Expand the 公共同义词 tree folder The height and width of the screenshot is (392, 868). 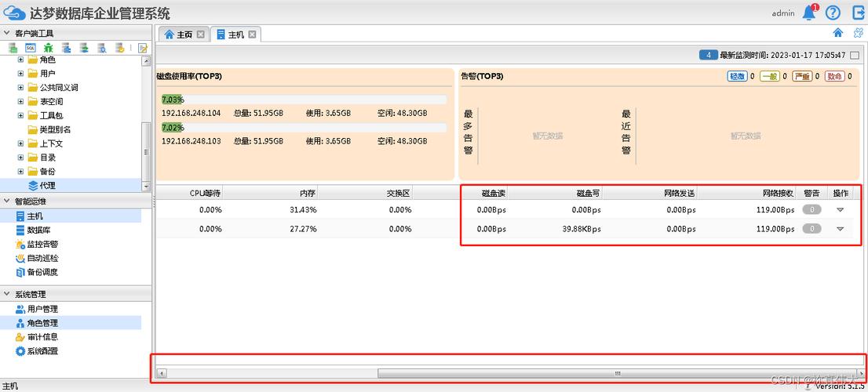pyautogui.click(x=20, y=87)
